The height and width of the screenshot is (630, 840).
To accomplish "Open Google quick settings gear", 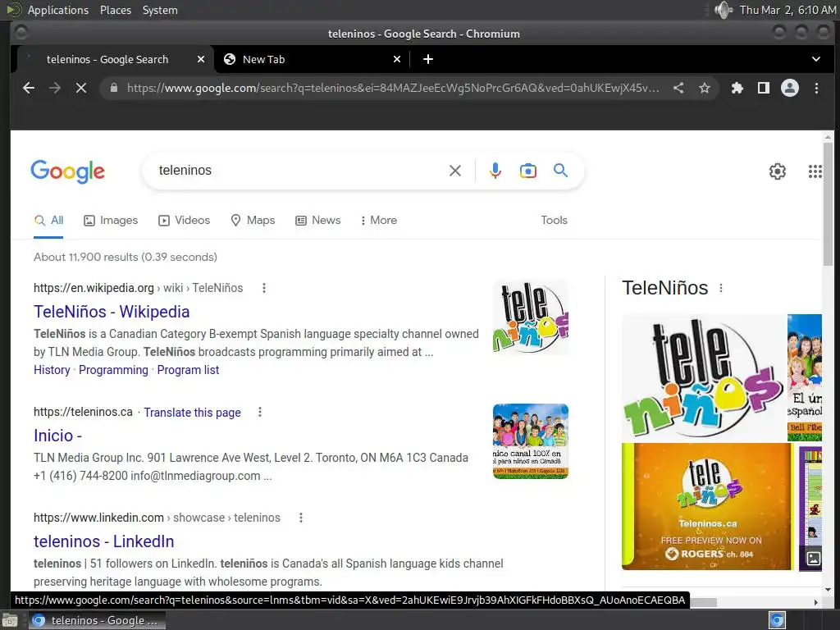I will click(778, 171).
